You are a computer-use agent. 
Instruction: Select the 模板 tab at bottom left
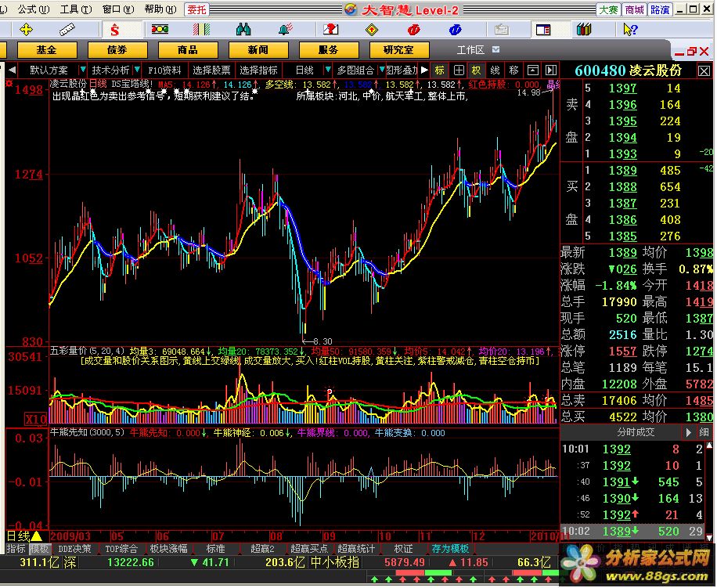39,549
